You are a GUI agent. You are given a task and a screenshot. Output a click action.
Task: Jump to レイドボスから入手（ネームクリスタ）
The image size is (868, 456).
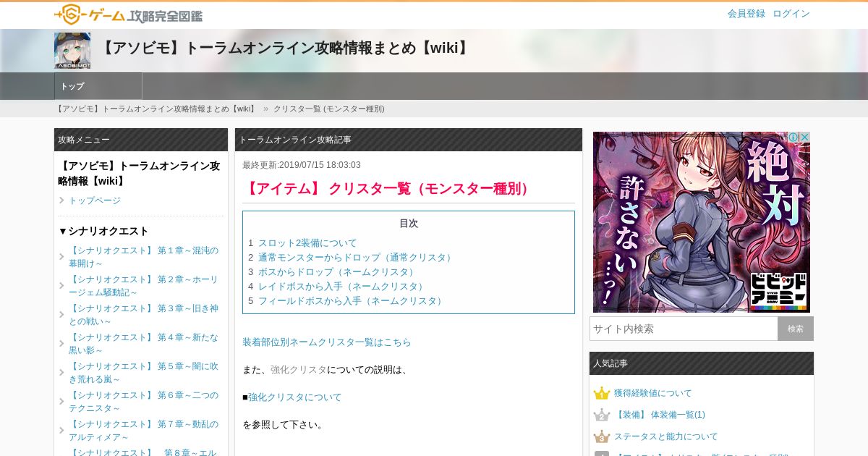[x=343, y=287]
